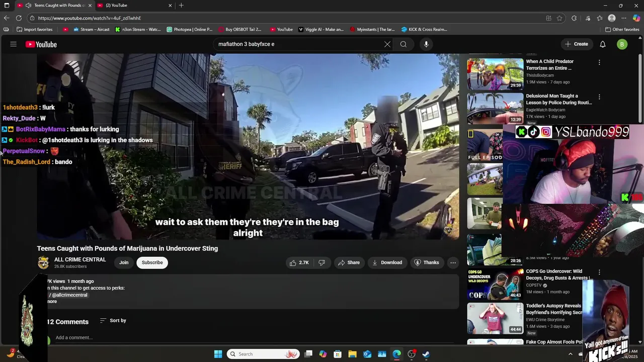644x362 pixels.
Task: Click the Windows taskbar Search box
Action: tap(263, 354)
